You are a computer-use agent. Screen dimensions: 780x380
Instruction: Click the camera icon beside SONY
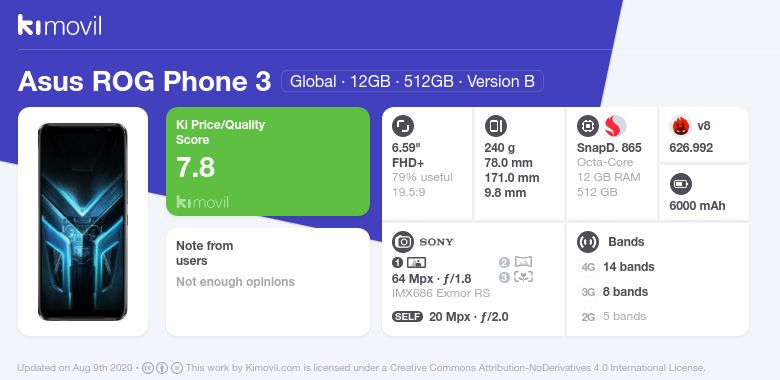(x=403, y=242)
